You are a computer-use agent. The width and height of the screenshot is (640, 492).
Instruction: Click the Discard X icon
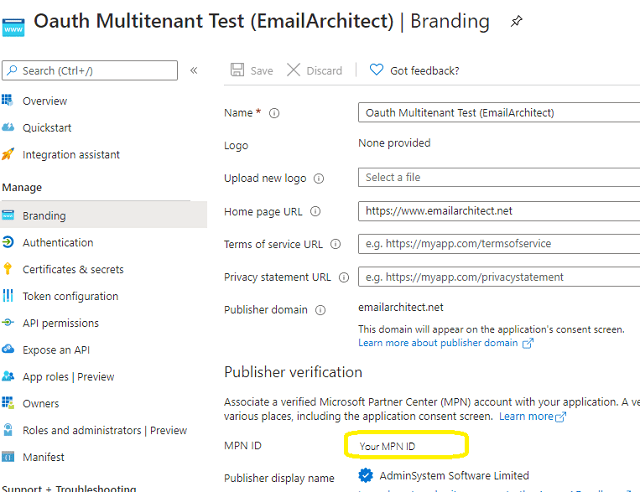point(293,70)
